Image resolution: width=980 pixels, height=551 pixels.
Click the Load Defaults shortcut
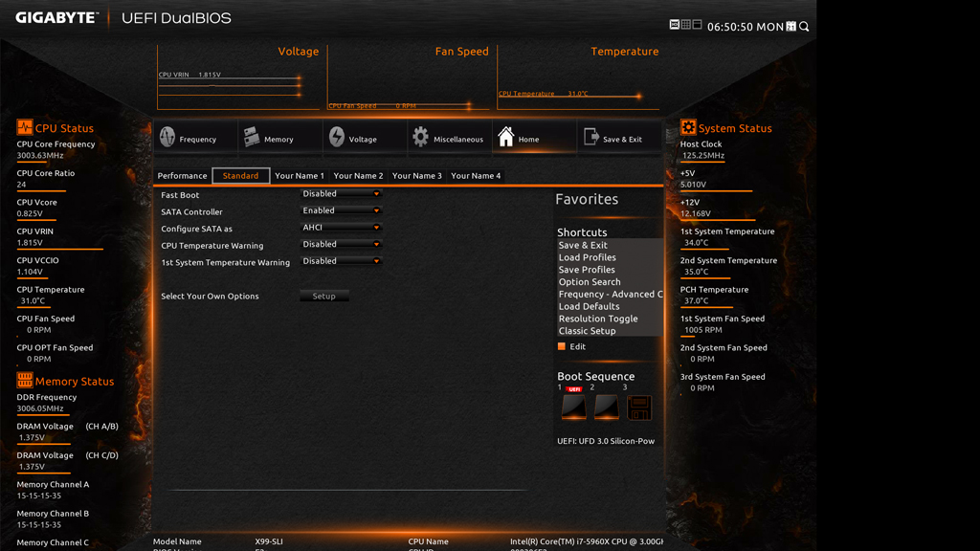(x=589, y=306)
